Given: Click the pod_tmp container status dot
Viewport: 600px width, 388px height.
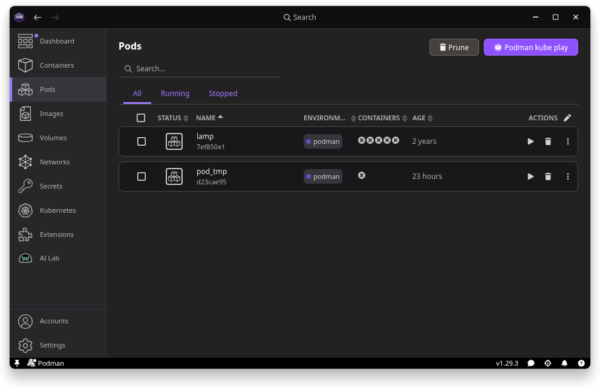Looking at the screenshot, I should pyautogui.click(x=362, y=175).
